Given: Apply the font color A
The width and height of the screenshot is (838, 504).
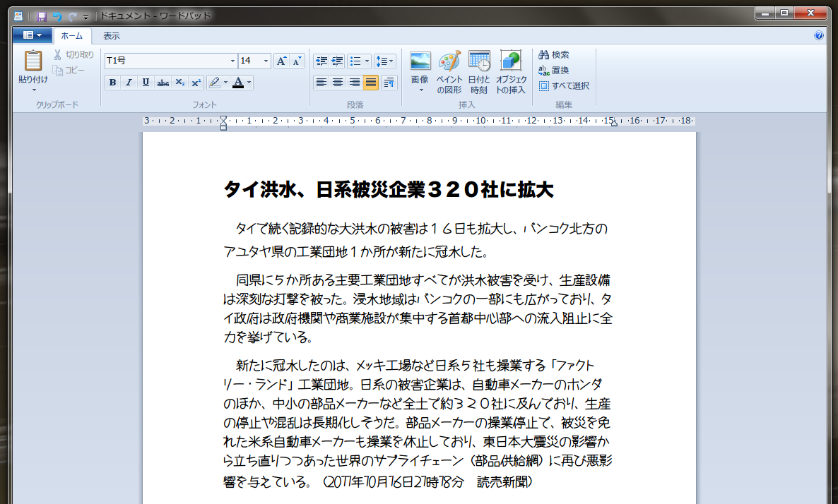Looking at the screenshot, I should coord(238,82).
